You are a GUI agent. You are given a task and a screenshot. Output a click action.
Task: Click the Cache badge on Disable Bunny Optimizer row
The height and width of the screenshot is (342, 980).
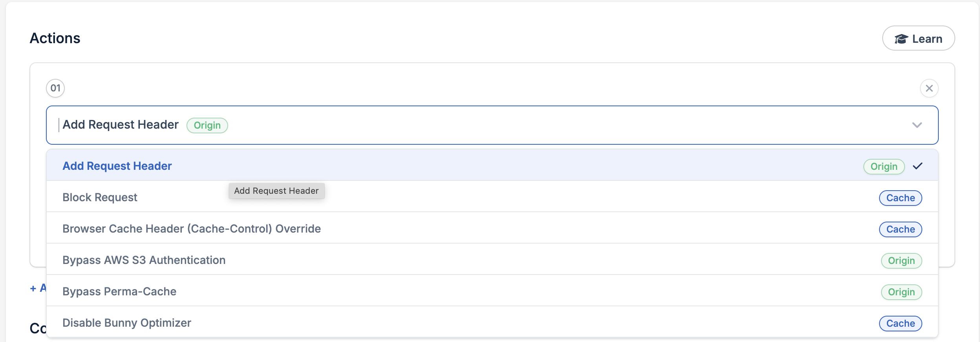click(900, 324)
